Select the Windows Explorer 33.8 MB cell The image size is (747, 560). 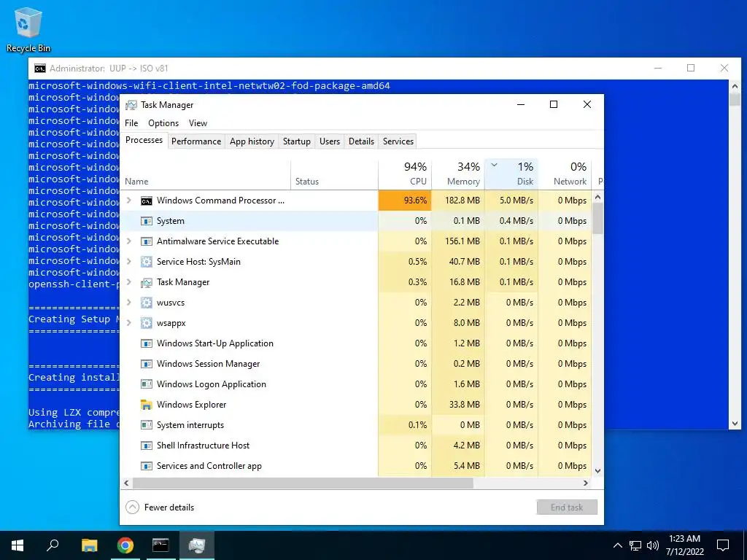pyautogui.click(x=458, y=405)
